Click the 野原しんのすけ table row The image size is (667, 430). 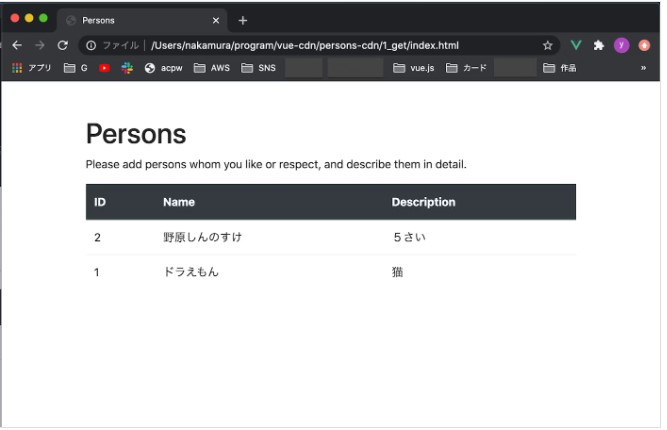(x=330, y=237)
